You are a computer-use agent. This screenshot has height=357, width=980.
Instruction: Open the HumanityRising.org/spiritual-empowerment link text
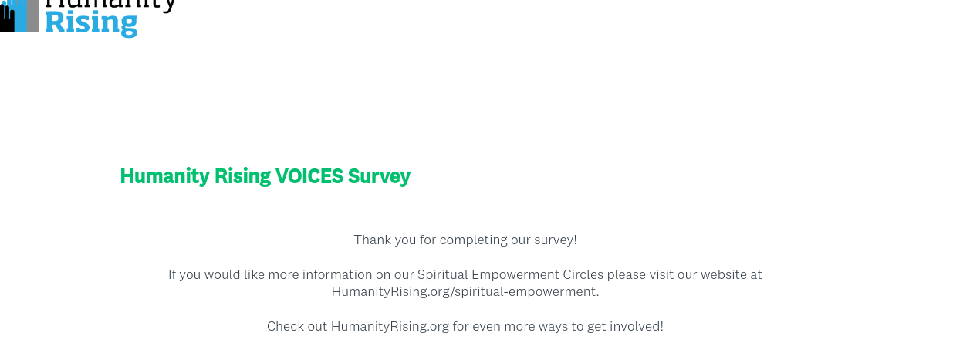tap(464, 291)
